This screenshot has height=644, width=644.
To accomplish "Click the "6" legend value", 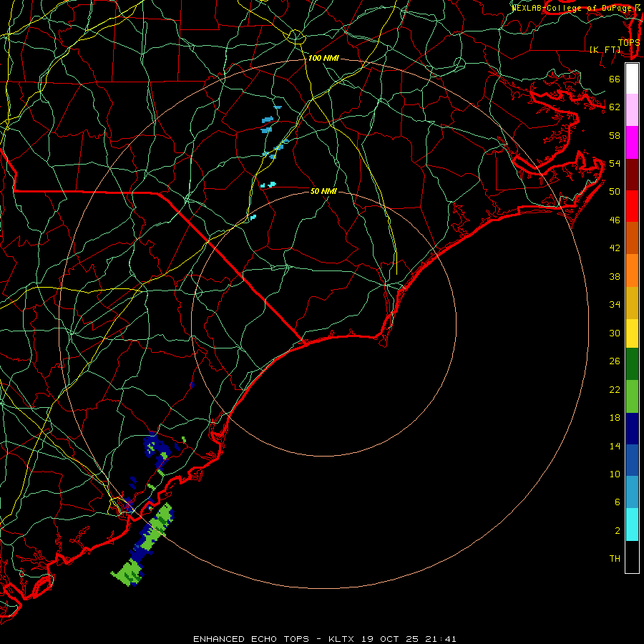I will [617, 502].
